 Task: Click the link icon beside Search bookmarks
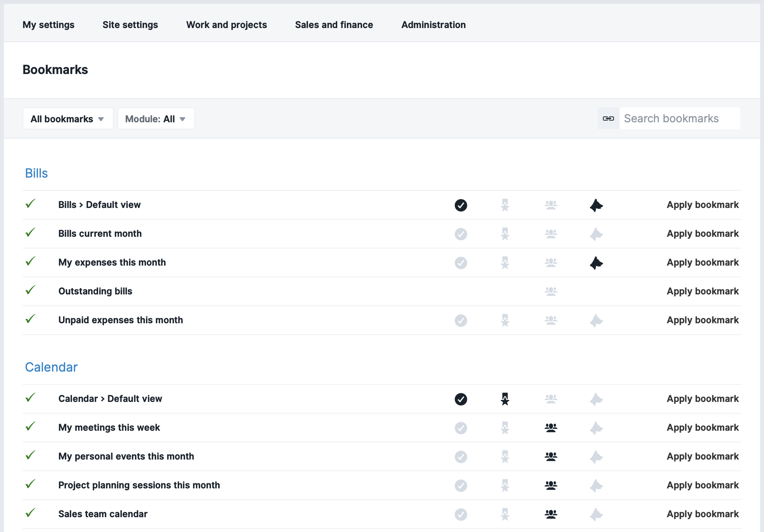pyautogui.click(x=608, y=118)
